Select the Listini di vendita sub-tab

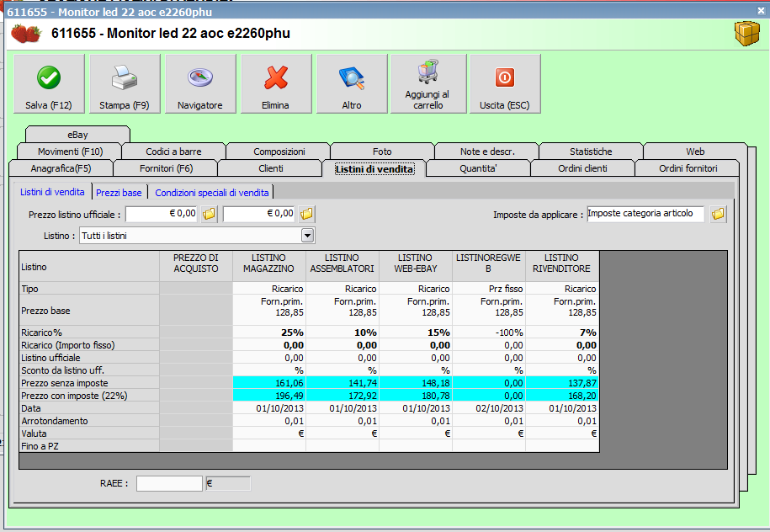52,192
